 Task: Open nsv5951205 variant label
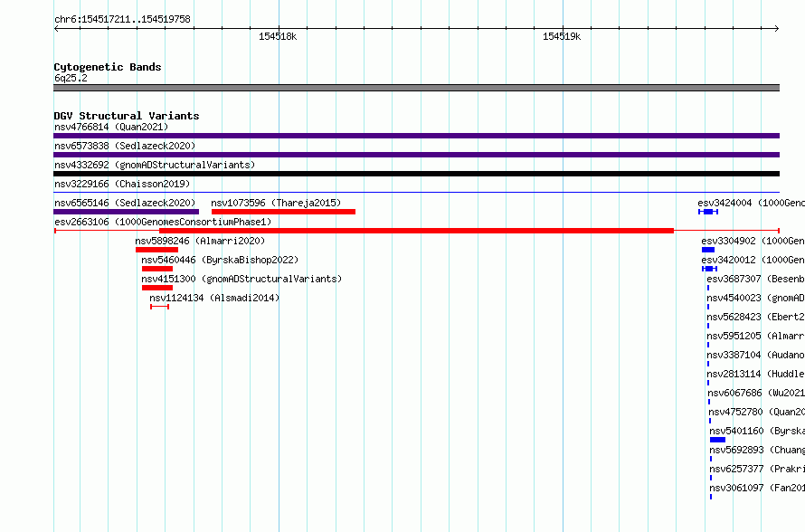tap(756, 336)
